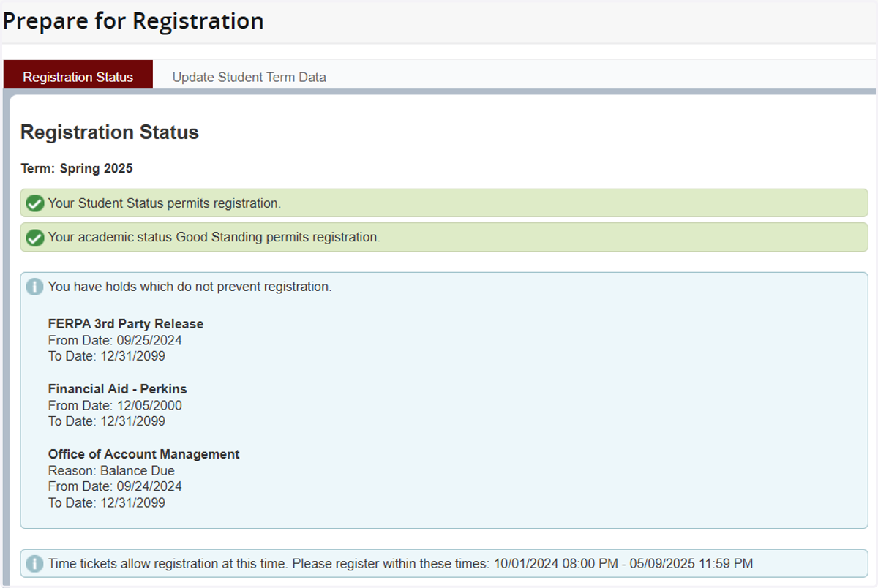Click the academic status Good Standing message
This screenshot has width=878, height=588.
[x=214, y=238]
